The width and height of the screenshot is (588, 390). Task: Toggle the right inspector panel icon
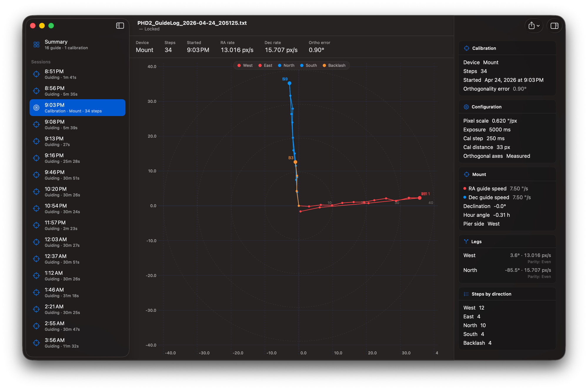pos(554,26)
